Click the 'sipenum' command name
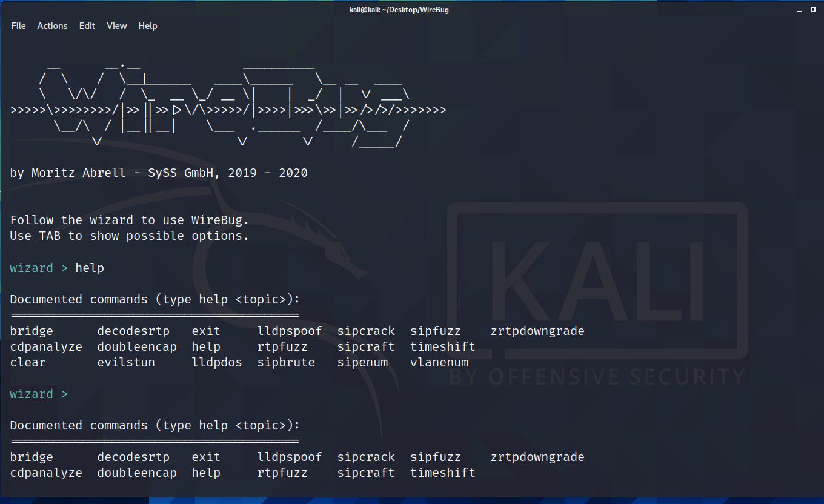 362,362
